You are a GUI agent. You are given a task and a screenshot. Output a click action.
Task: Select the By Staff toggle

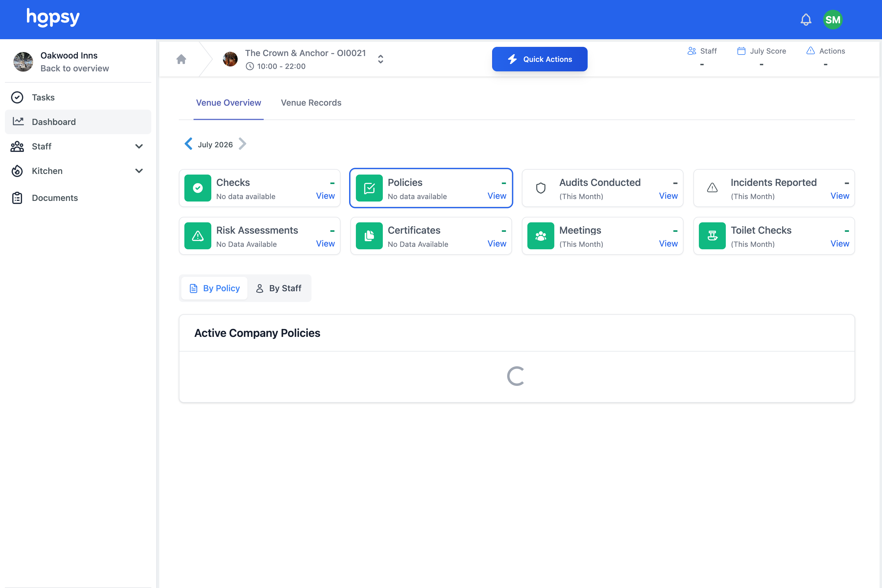(x=279, y=288)
